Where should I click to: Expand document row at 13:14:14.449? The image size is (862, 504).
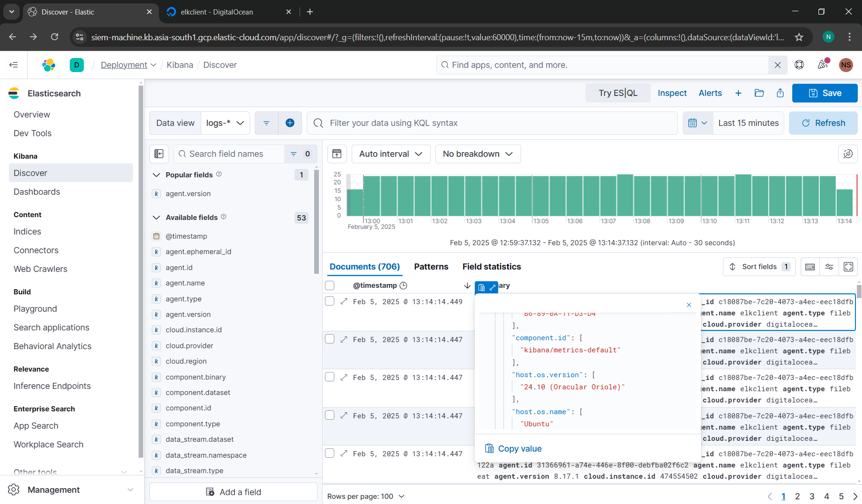pos(344,301)
